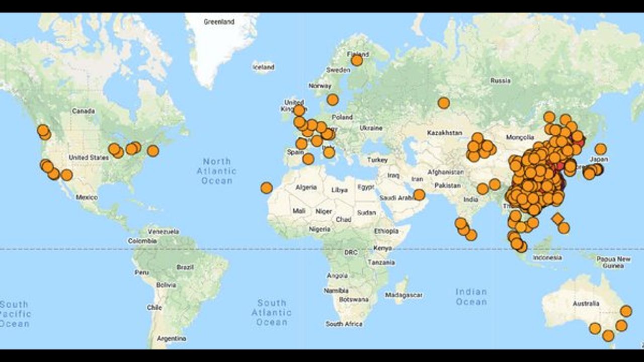Screen dimensions: 644x362
Task: Select the marker between Norway and Poland
Action: pos(332,100)
